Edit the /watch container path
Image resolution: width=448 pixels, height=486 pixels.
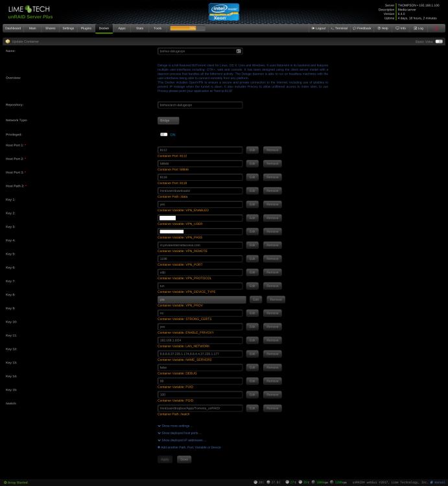tap(252, 408)
